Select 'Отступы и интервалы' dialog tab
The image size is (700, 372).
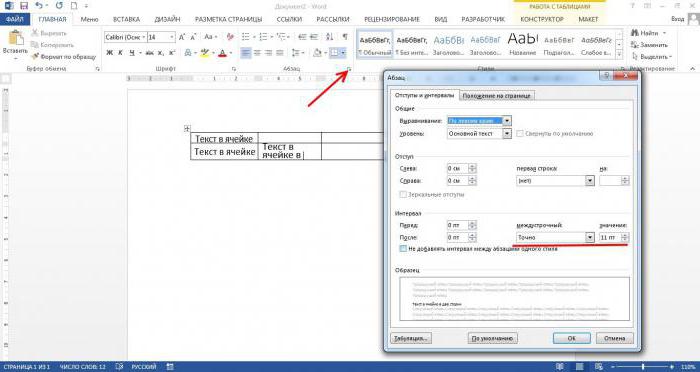424,96
